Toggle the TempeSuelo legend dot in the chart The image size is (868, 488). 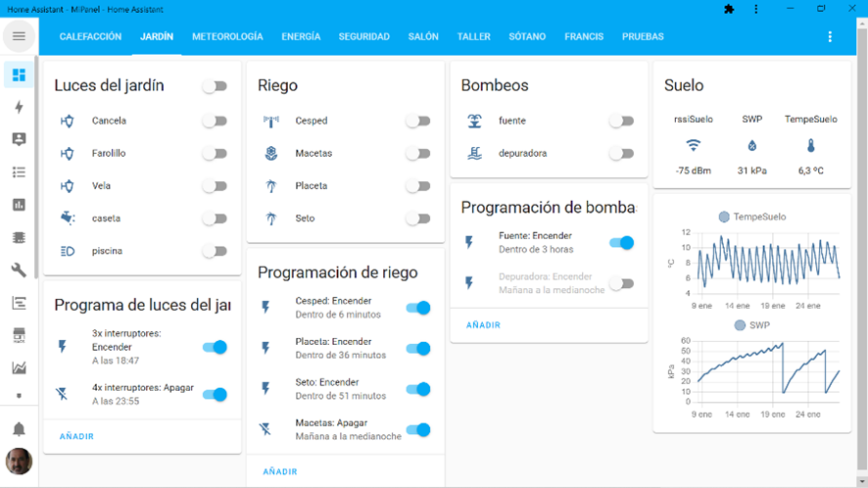click(x=724, y=217)
